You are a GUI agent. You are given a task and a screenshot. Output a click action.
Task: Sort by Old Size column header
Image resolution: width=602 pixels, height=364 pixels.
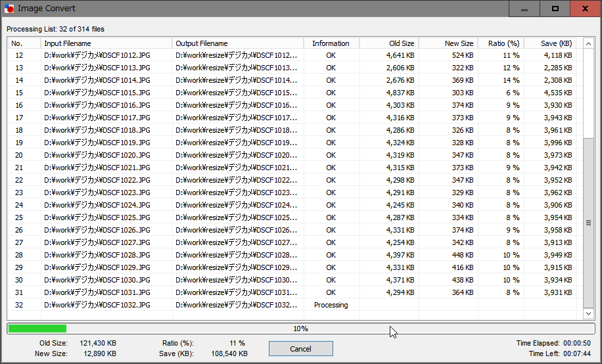click(389, 43)
